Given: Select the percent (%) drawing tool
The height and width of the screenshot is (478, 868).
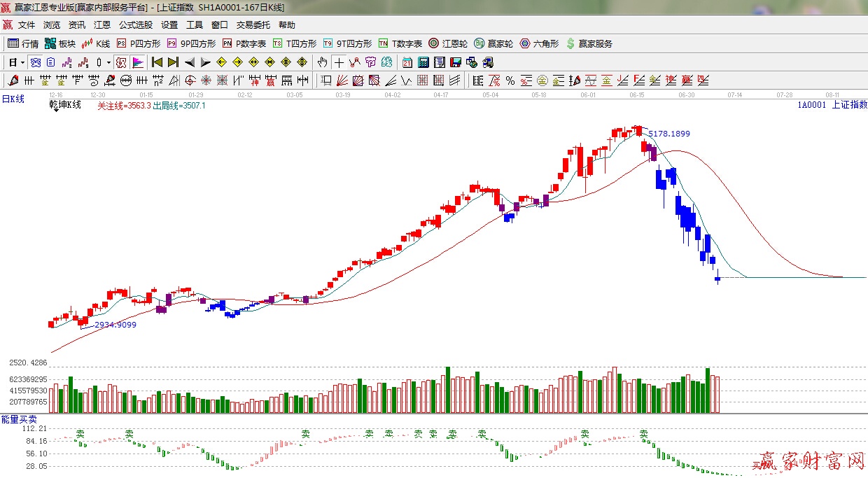Looking at the screenshot, I should coord(510,80).
